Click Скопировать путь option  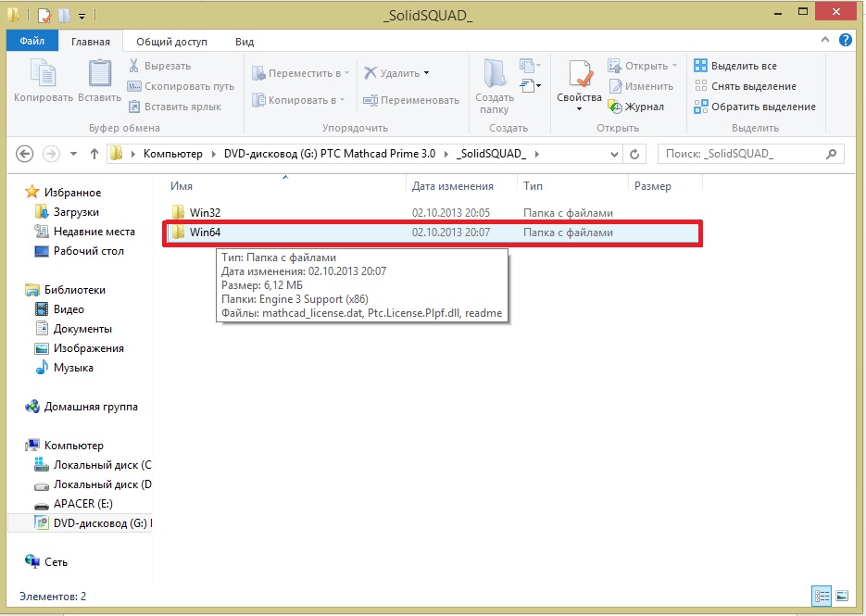pos(181,86)
